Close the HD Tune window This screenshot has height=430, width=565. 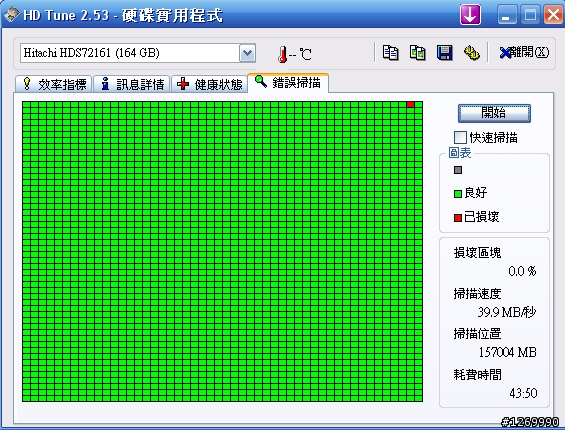(553, 15)
